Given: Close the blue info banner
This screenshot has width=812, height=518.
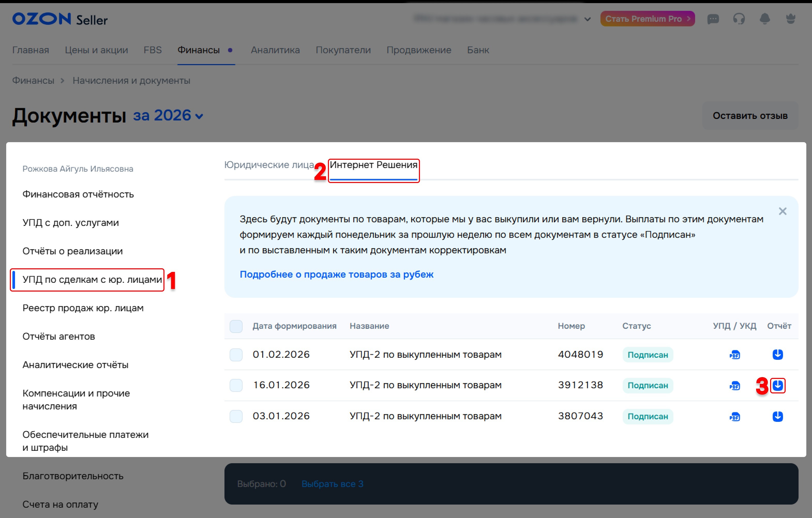Looking at the screenshot, I should point(782,211).
